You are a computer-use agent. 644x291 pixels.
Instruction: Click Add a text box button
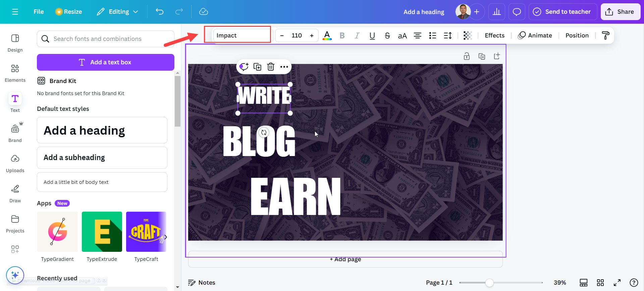pyautogui.click(x=106, y=62)
